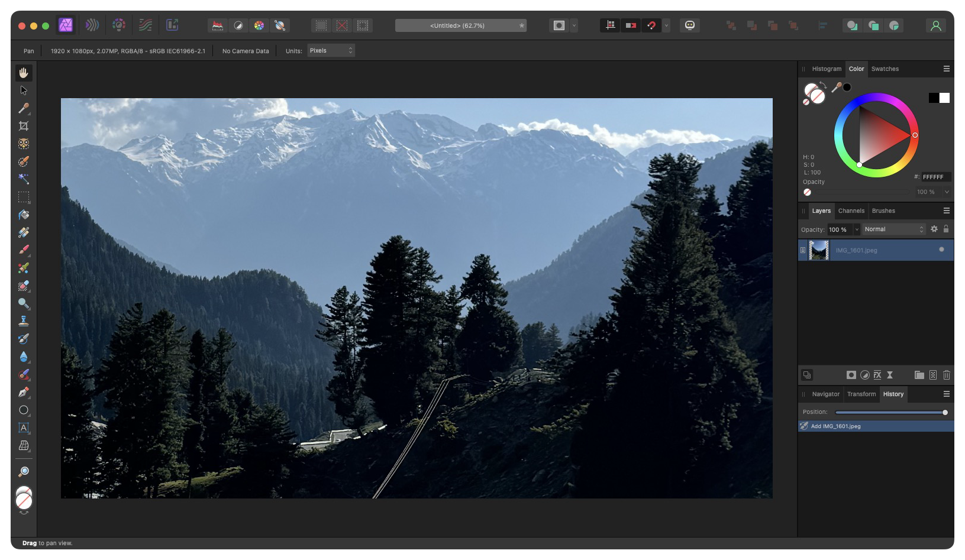The height and width of the screenshot is (560, 965).
Task: Select the Crop tool
Action: coord(24,125)
